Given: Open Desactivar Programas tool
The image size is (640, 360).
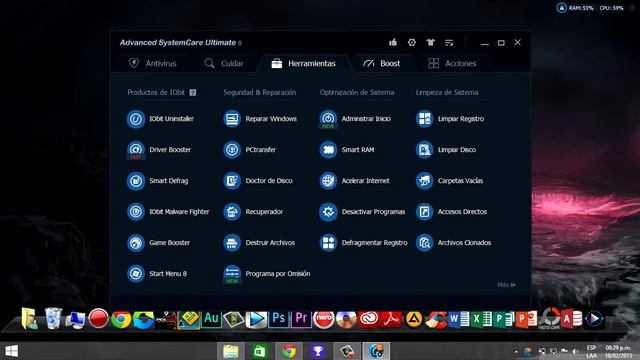Looking at the screenshot, I should pyautogui.click(x=362, y=212).
